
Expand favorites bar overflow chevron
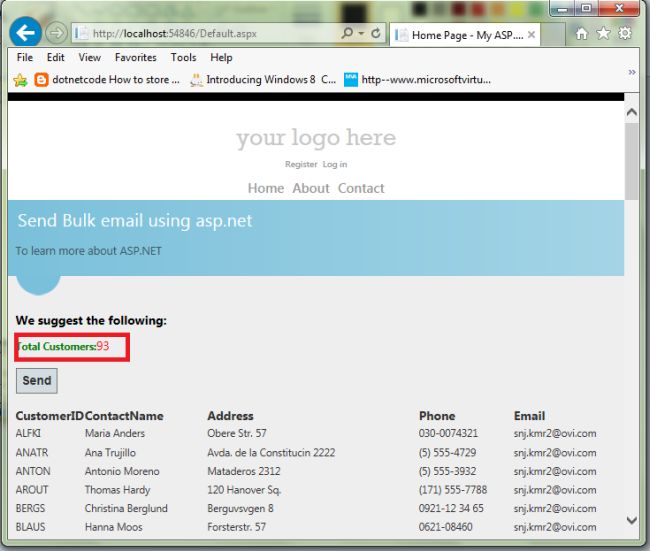pyautogui.click(x=632, y=72)
